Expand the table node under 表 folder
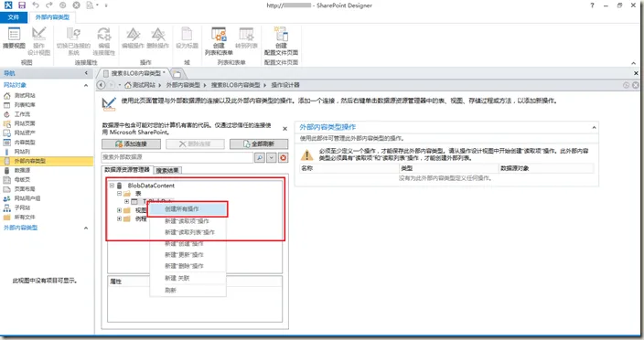 [x=126, y=201]
